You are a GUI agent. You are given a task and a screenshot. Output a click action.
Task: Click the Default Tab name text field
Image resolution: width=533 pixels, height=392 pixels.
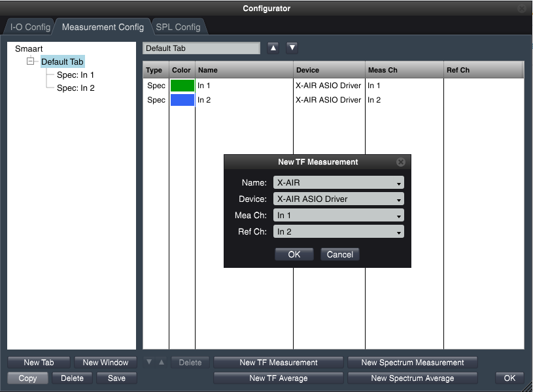point(201,48)
